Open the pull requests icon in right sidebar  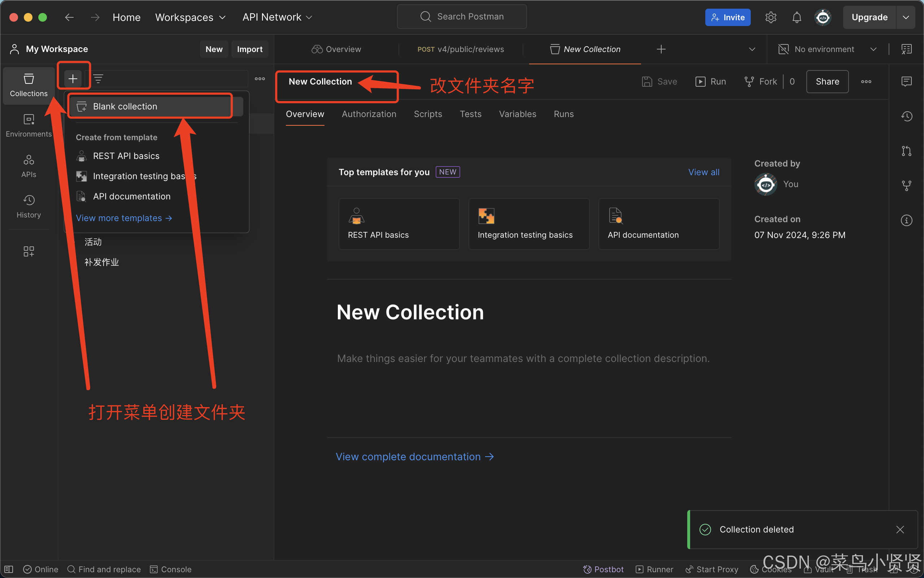point(906,151)
